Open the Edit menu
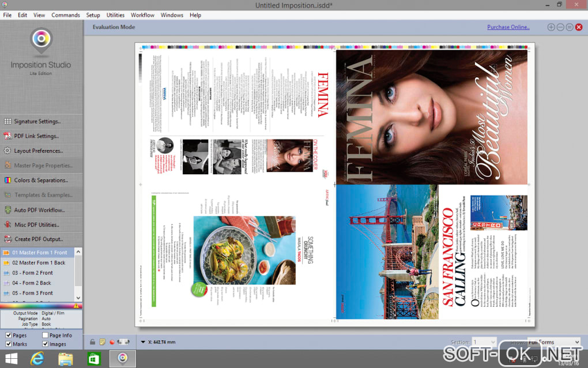 22,15
